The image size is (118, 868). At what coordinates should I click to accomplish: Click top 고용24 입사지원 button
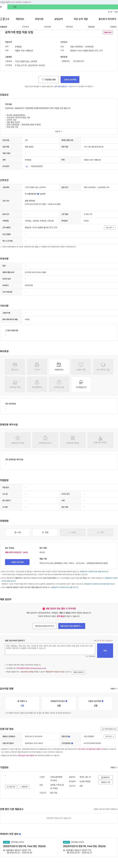pyautogui.click(x=70, y=80)
